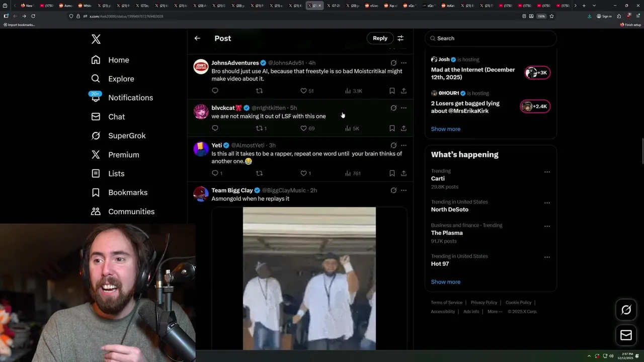Share blvckcat comment
Viewport: 644px width, 362px height.
(404, 128)
